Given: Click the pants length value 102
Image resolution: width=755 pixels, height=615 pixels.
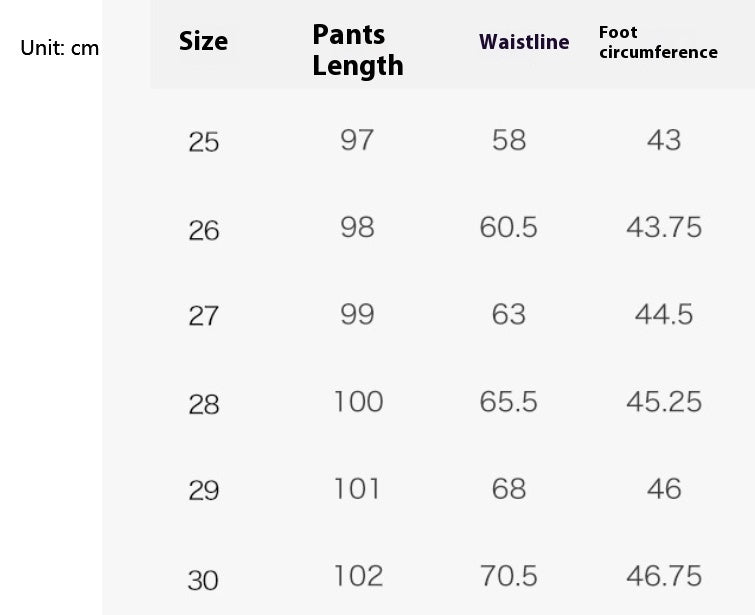Looking at the screenshot, I should (x=358, y=576).
